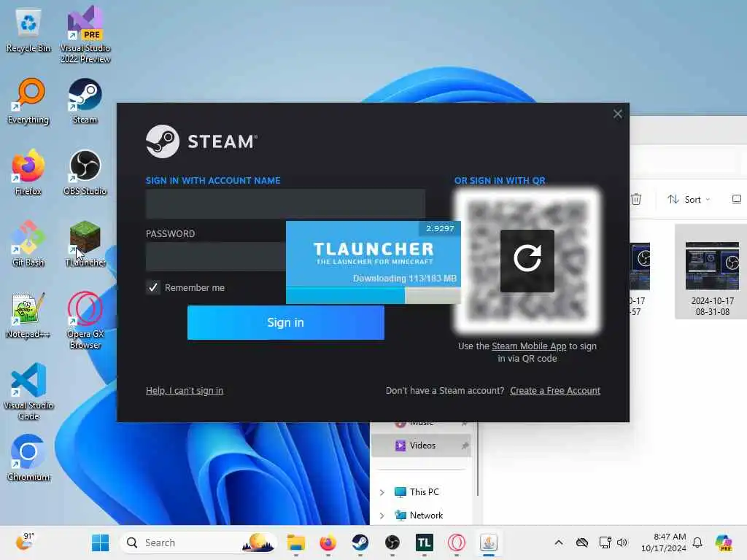Open Opera GX from the taskbar
This screenshot has width=747, height=560.
point(457,542)
